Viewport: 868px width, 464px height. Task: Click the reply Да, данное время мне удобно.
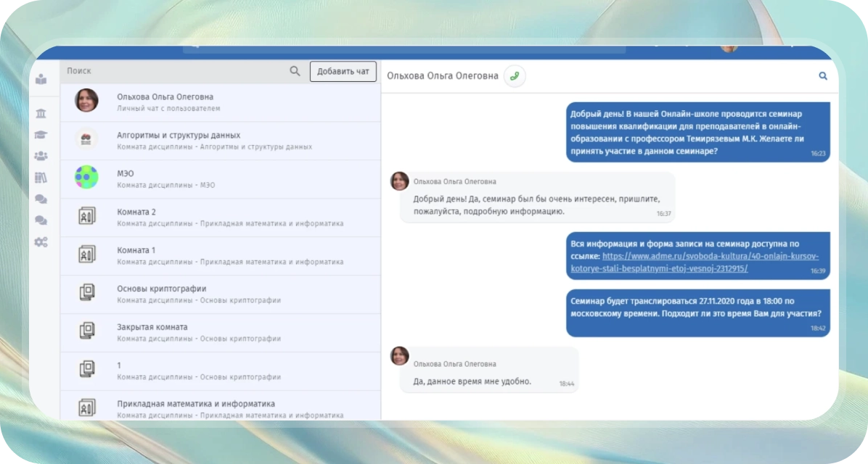click(489, 370)
